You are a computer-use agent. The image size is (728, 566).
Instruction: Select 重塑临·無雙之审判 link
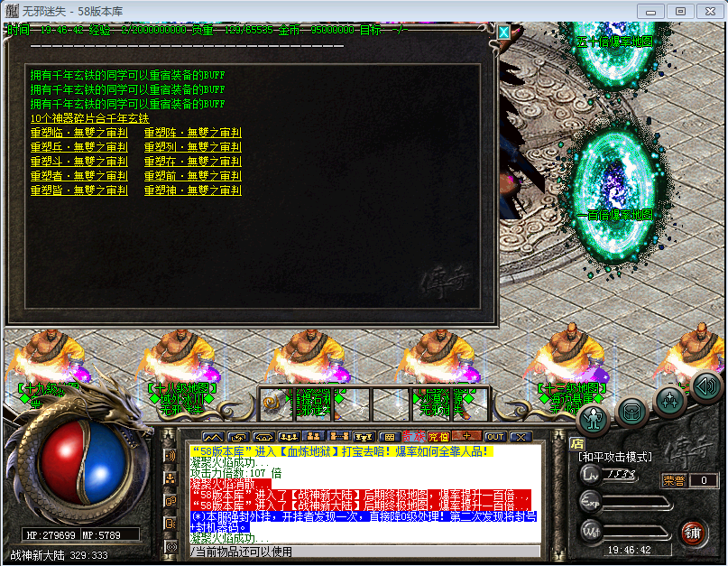[x=78, y=133]
